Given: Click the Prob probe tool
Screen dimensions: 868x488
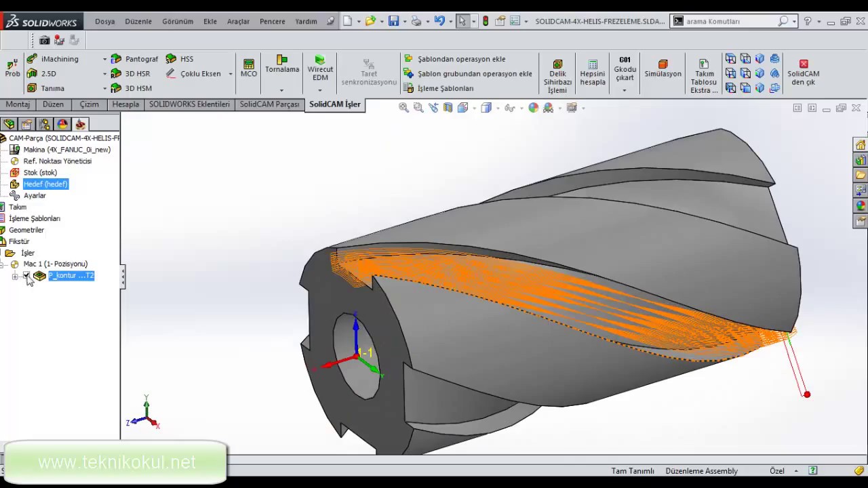Looking at the screenshot, I should coord(12,68).
